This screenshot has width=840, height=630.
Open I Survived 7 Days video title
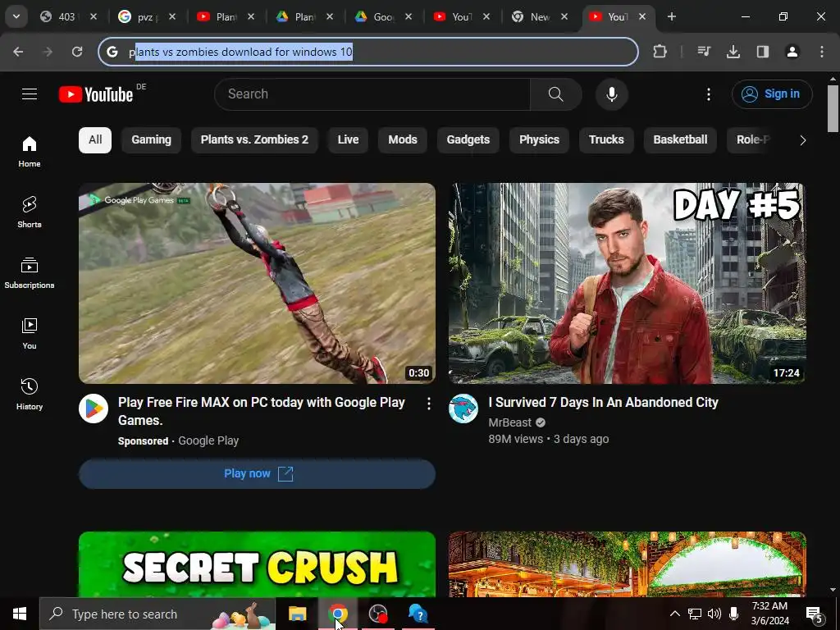tap(603, 402)
